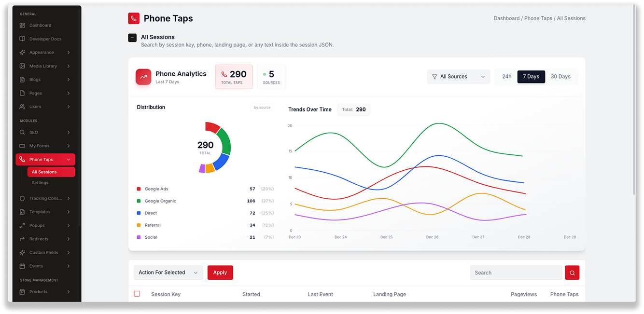Select the 30 Days range option

click(560, 77)
